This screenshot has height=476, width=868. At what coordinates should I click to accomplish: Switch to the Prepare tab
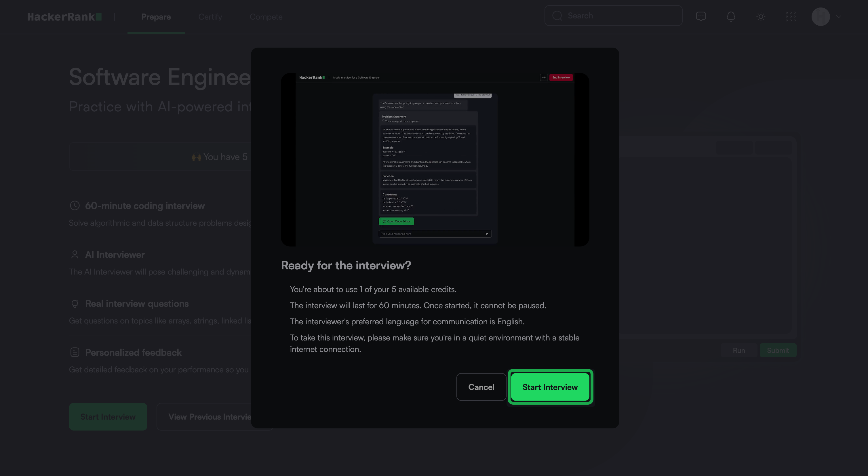click(x=156, y=17)
